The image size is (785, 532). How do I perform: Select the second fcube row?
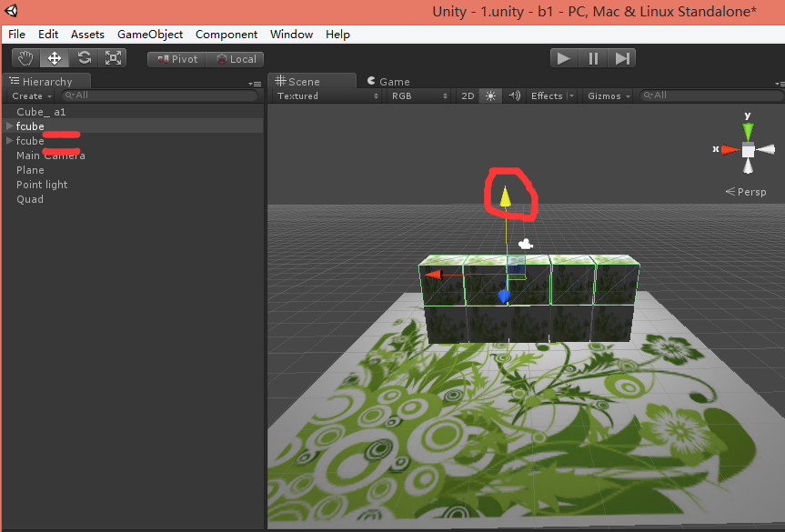(x=133, y=140)
